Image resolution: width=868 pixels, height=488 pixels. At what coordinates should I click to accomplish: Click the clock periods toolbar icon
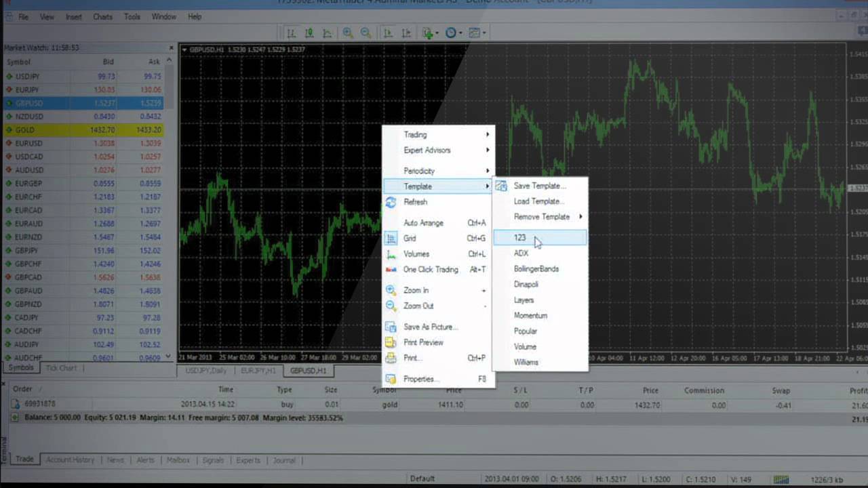pos(451,33)
